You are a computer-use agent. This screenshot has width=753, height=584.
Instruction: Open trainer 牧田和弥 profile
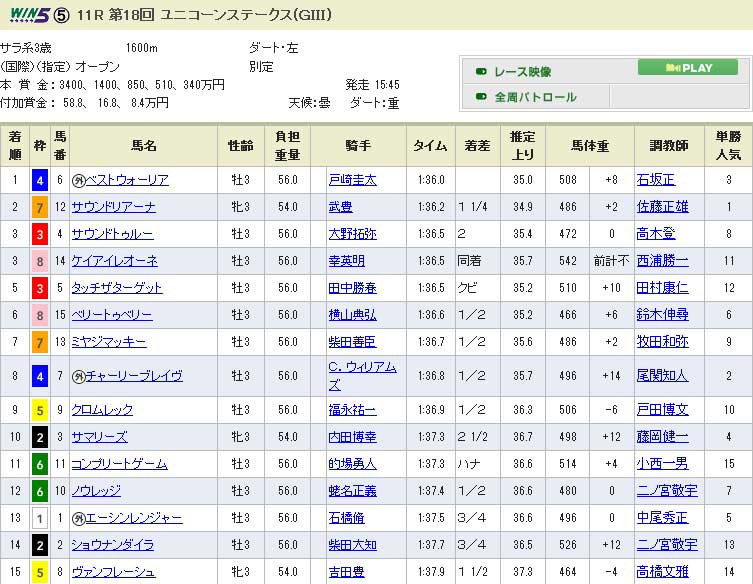(663, 341)
